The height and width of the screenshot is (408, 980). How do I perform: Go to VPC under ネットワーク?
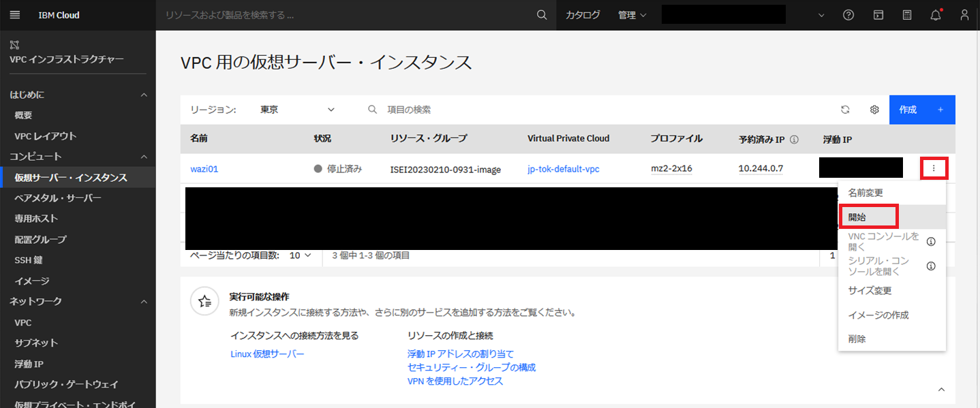tap(23, 322)
